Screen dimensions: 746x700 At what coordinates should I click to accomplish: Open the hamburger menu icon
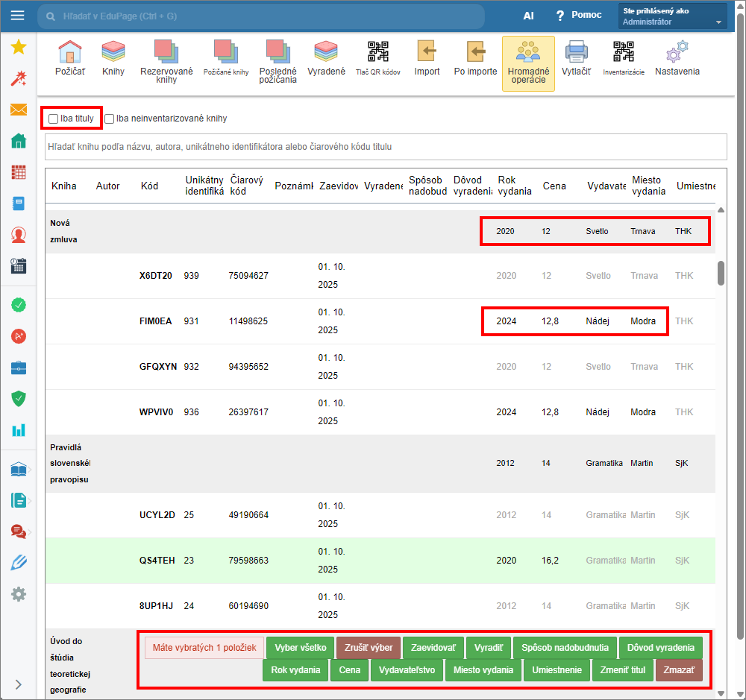[x=18, y=16]
